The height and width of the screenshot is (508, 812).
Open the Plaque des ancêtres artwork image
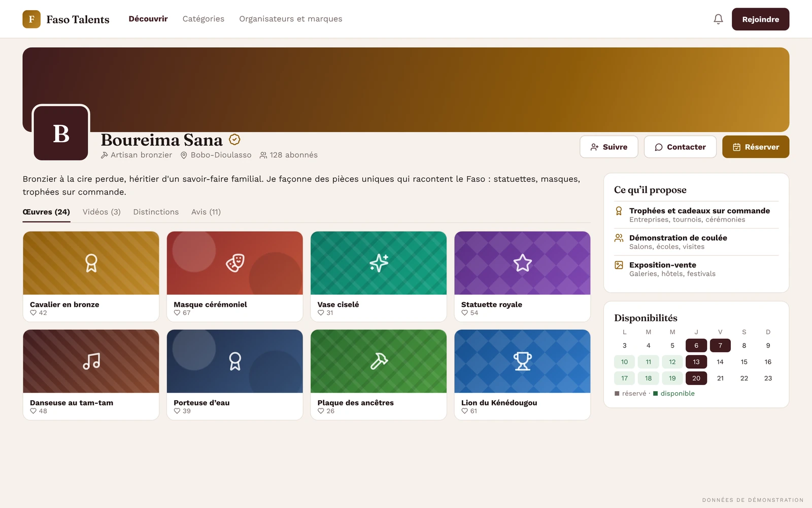(x=379, y=361)
